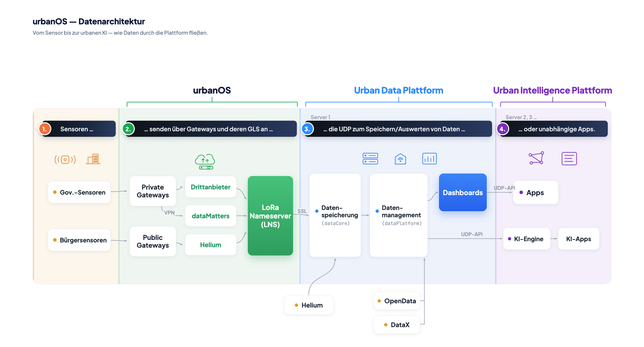Click the green Helium gateway node
The height and width of the screenshot is (347, 644).
point(211,245)
